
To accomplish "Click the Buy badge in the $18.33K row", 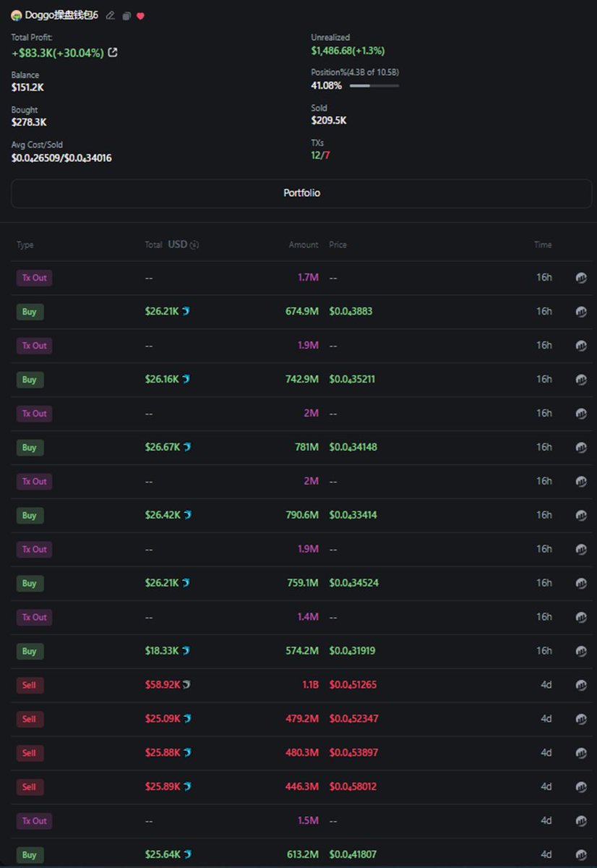I will 30,652.
